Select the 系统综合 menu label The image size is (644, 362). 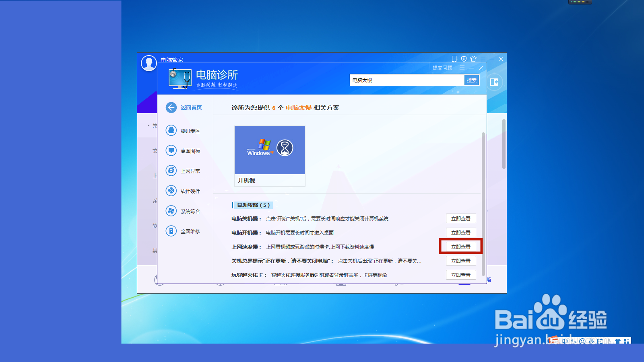[190, 212]
